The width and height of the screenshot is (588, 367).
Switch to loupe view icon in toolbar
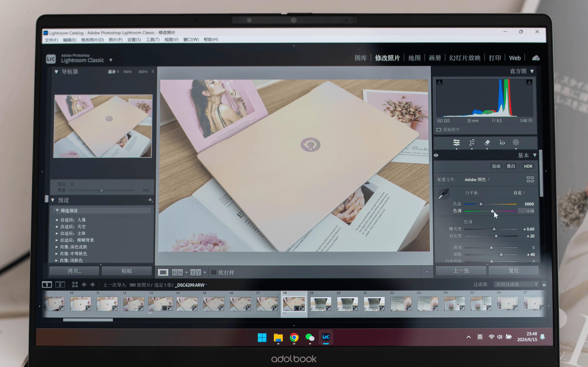click(x=163, y=272)
